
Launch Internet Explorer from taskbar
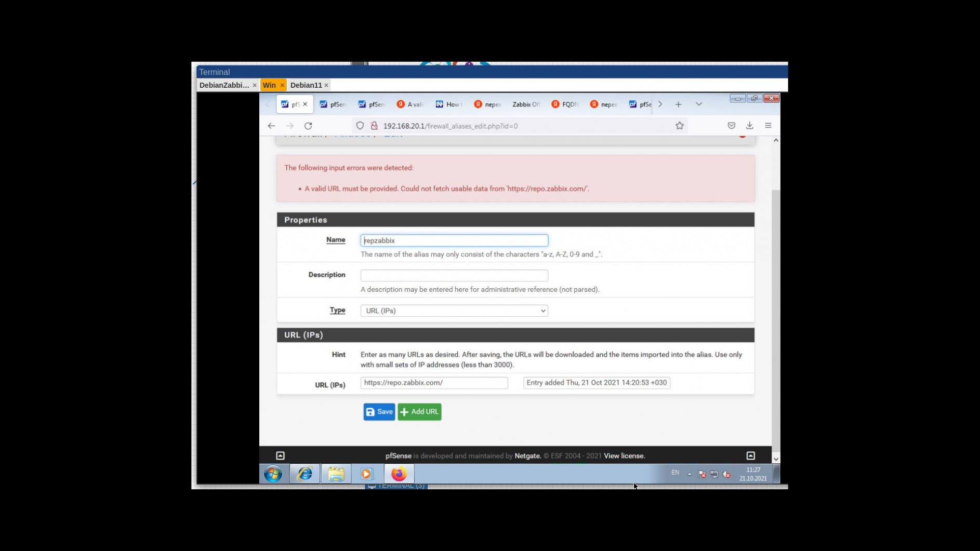pyautogui.click(x=304, y=473)
